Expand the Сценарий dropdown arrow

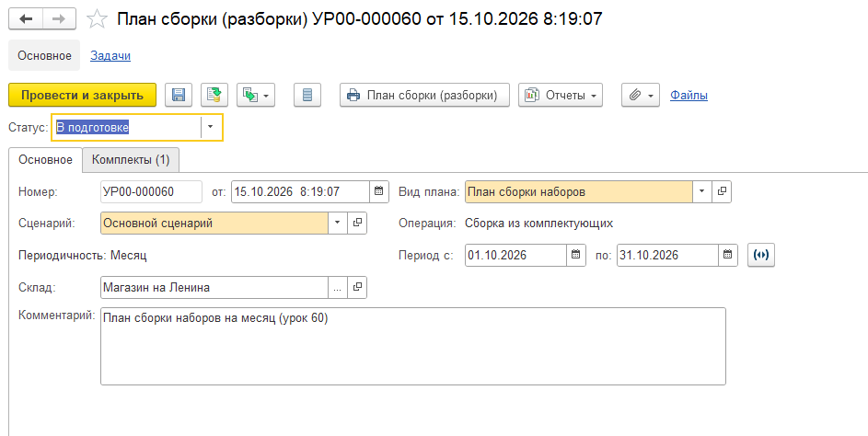[x=338, y=223]
